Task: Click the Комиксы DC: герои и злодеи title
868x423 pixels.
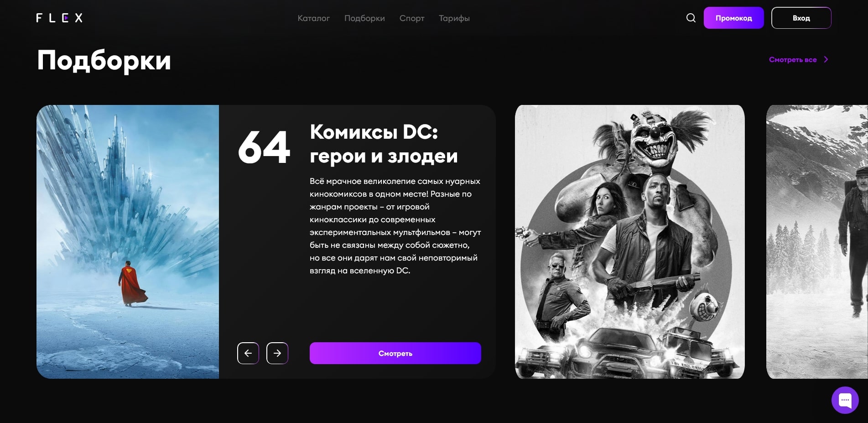Action: pyautogui.click(x=383, y=144)
